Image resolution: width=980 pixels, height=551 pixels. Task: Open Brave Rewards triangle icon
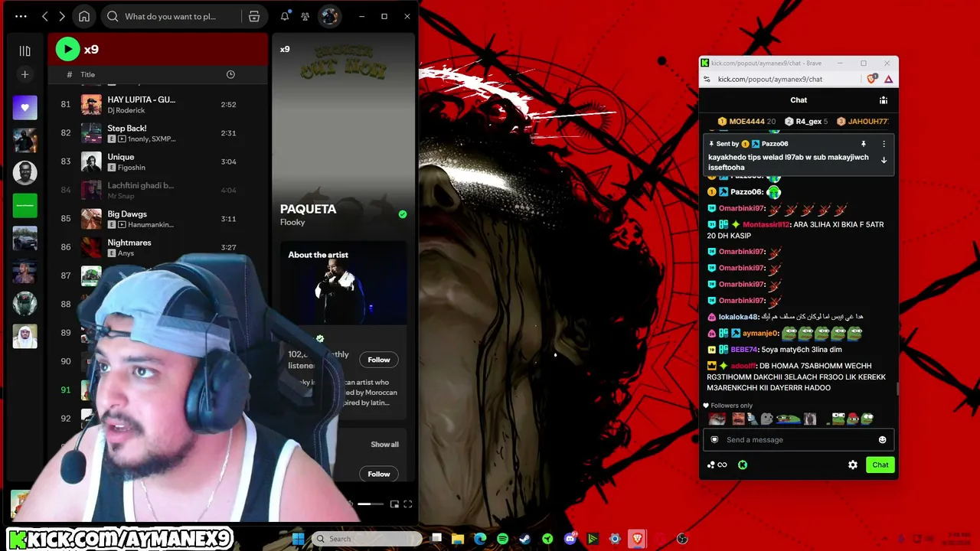[888, 79]
